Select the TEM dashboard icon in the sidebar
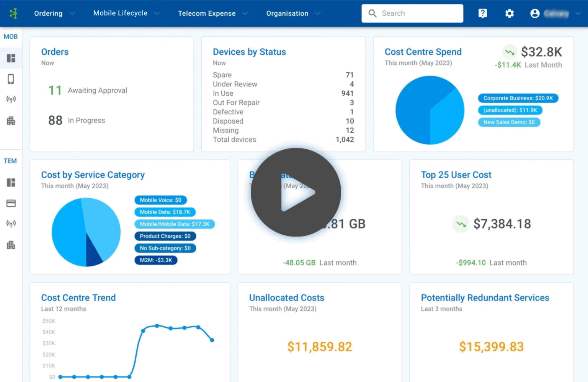The image size is (588, 382). tap(11, 183)
